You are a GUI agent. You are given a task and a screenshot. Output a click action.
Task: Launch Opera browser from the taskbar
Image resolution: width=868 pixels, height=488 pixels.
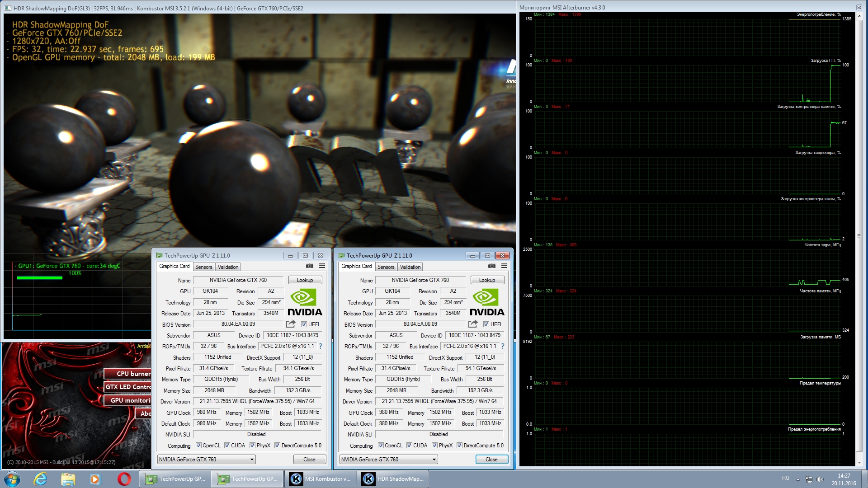click(x=124, y=479)
